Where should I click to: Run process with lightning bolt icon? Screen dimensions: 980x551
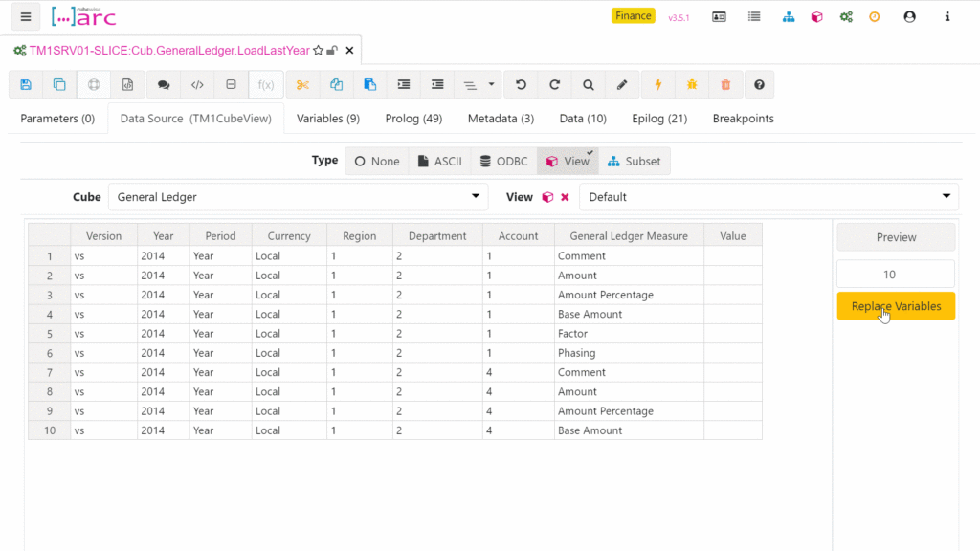[x=657, y=84]
